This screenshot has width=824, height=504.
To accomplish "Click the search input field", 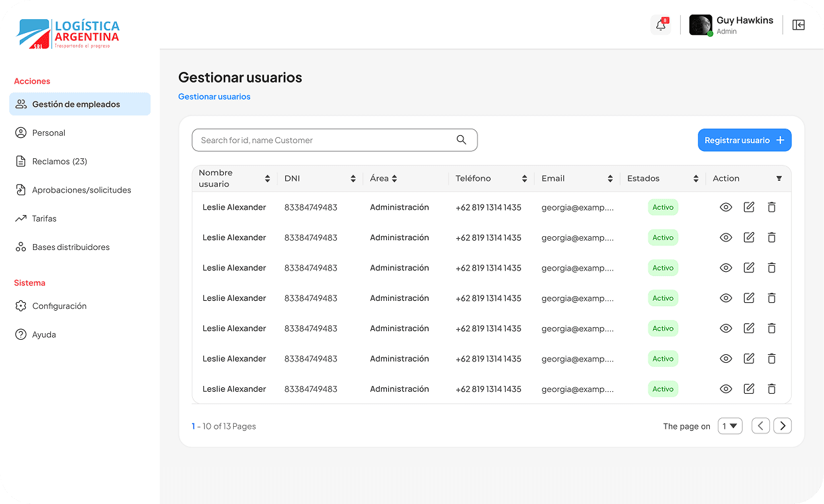I will point(324,140).
